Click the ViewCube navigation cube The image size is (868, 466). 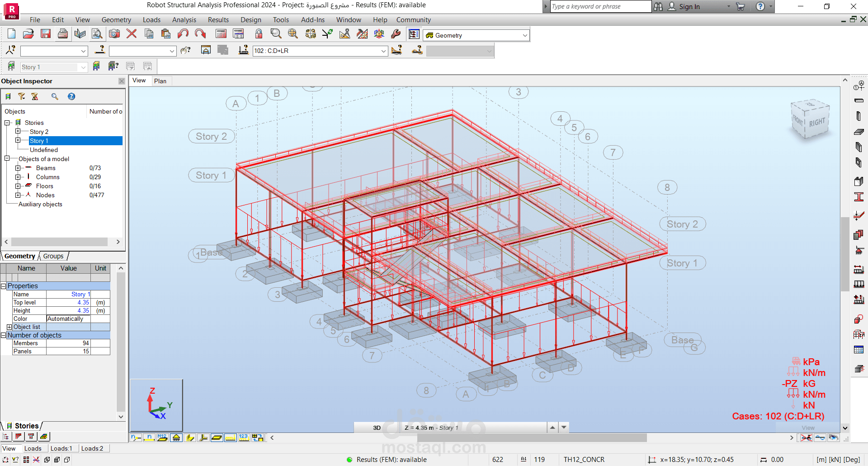click(810, 119)
